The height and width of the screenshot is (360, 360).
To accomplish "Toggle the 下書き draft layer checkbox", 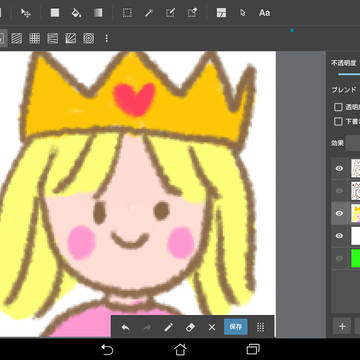I will coord(338,121).
